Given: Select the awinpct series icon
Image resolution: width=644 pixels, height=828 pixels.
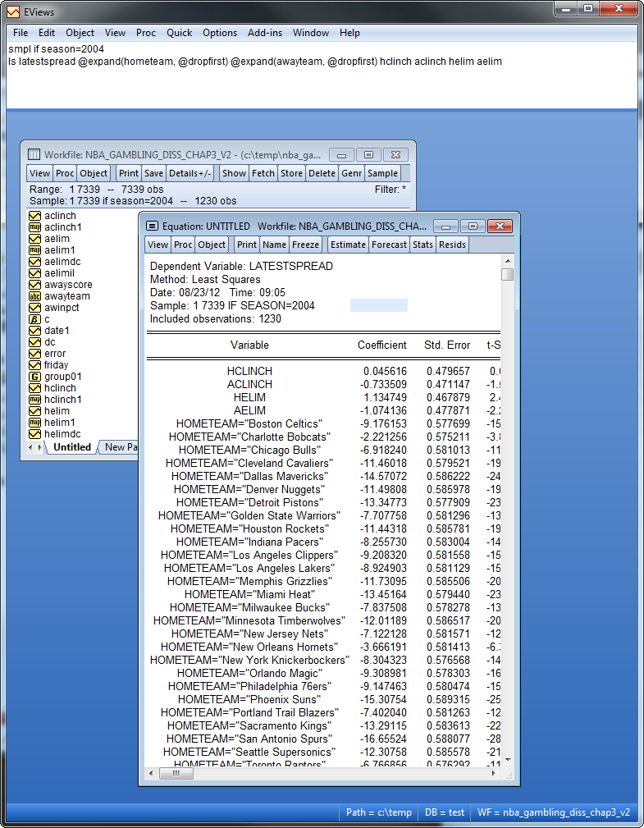Looking at the screenshot, I should tap(34, 308).
